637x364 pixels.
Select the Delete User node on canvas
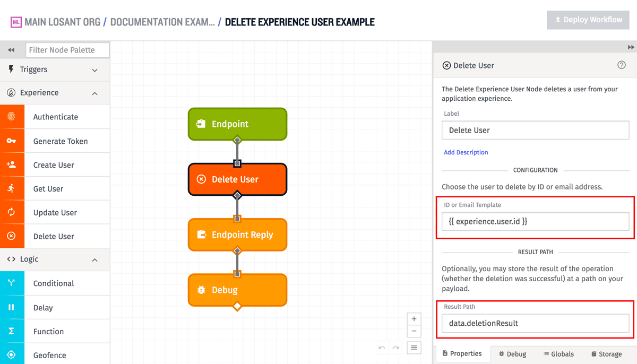[x=237, y=179]
